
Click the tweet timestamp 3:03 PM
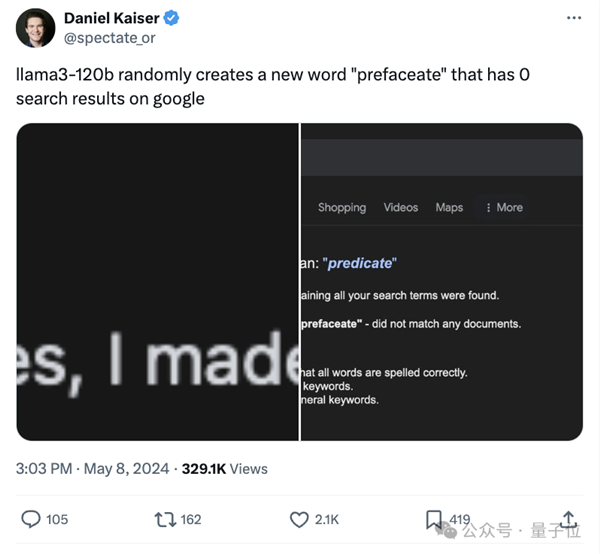pyautogui.click(x=45, y=468)
